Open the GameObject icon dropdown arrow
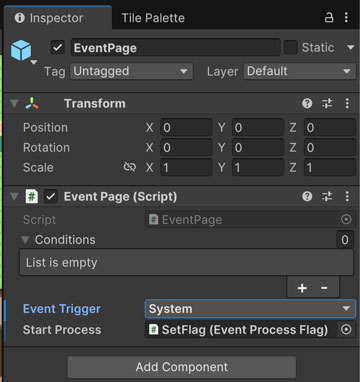Image resolution: width=360 pixels, height=382 pixels. coord(34,62)
